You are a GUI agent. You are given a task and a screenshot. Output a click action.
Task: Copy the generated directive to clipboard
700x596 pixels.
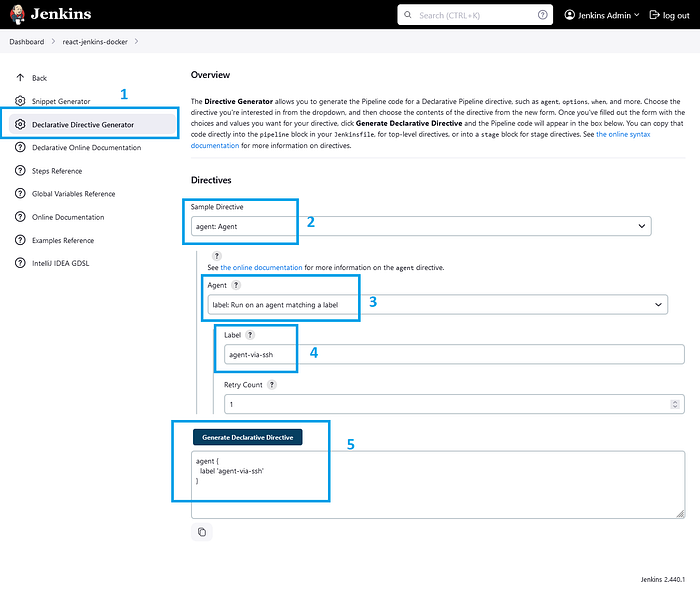coord(202,532)
